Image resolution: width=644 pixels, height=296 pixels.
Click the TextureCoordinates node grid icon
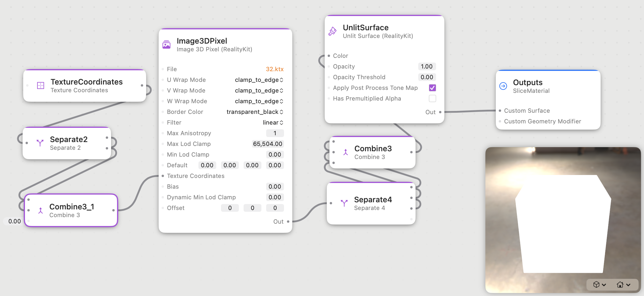(41, 86)
